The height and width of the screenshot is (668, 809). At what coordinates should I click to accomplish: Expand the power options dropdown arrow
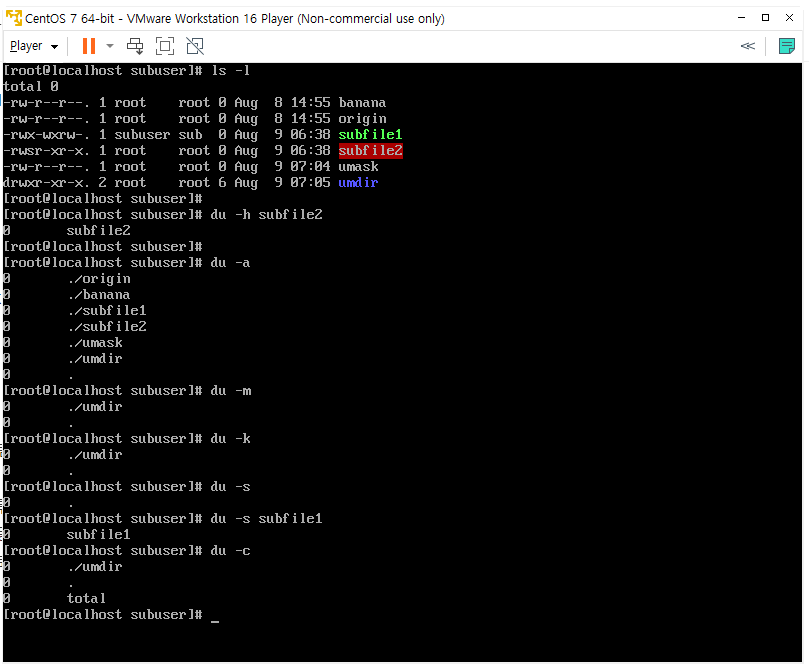[x=110, y=46]
